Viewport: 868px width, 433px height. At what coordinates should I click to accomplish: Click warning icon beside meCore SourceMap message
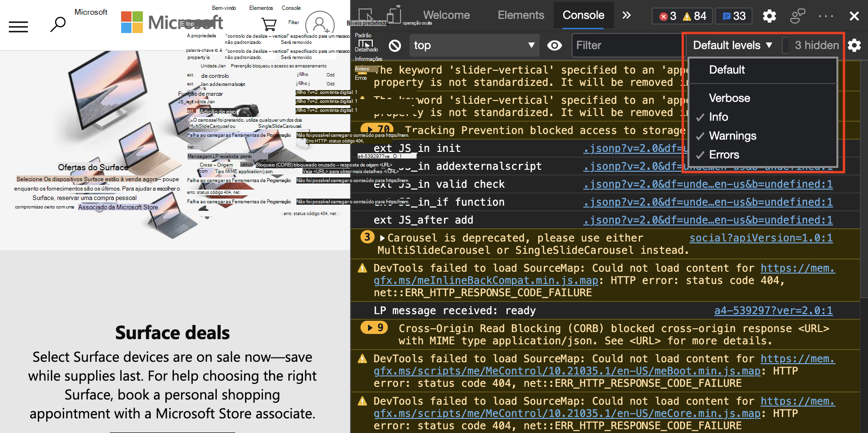[362, 401]
